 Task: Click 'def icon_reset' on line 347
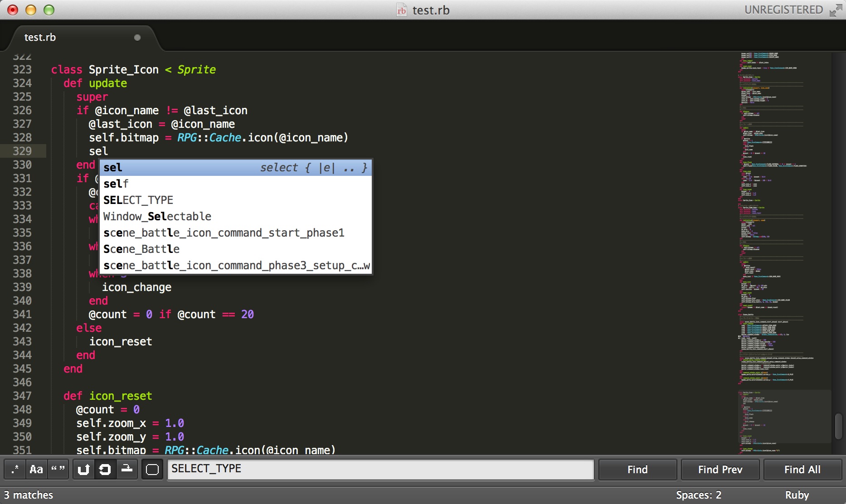pos(108,396)
